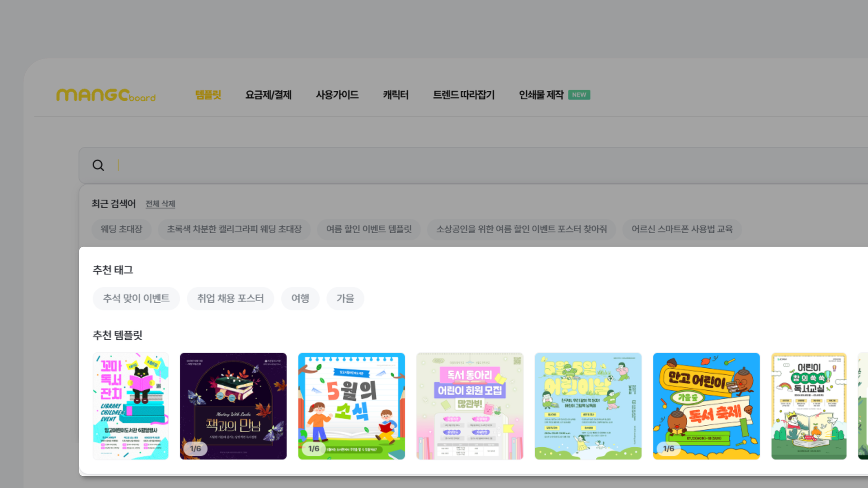Screen dimensions: 868x488
Task: Go to 사용가이드 menu
Action: pyautogui.click(x=337, y=95)
